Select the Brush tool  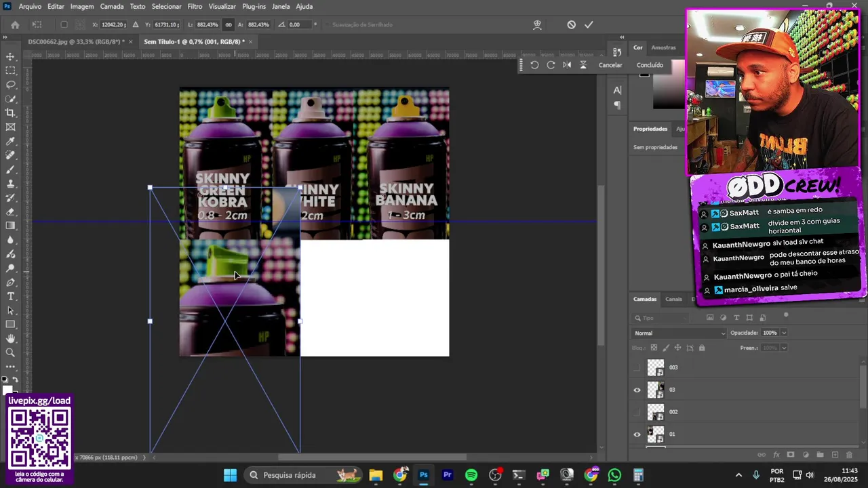(x=10, y=169)
